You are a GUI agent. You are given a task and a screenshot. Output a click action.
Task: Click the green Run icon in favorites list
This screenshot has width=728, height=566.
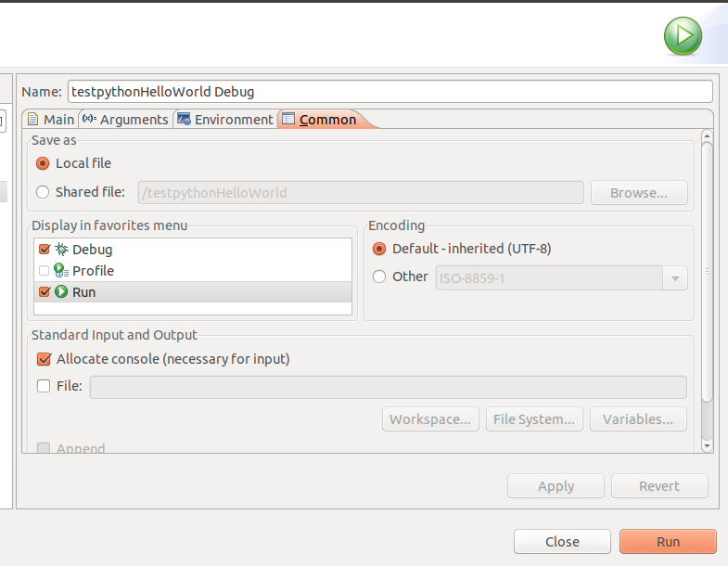pos(61,291)
